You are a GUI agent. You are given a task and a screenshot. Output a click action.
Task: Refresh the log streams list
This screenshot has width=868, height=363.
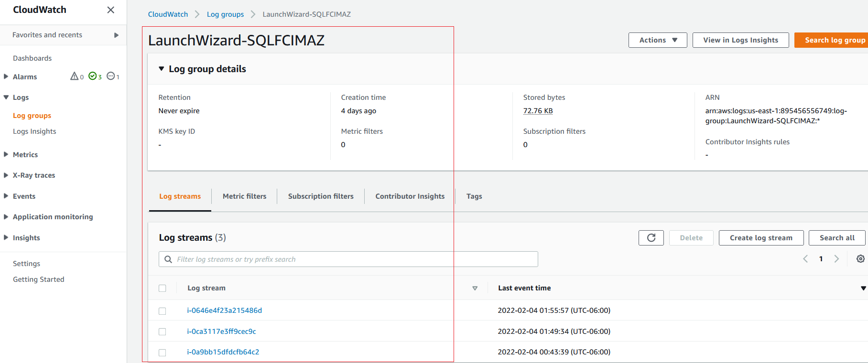(651, 238)
